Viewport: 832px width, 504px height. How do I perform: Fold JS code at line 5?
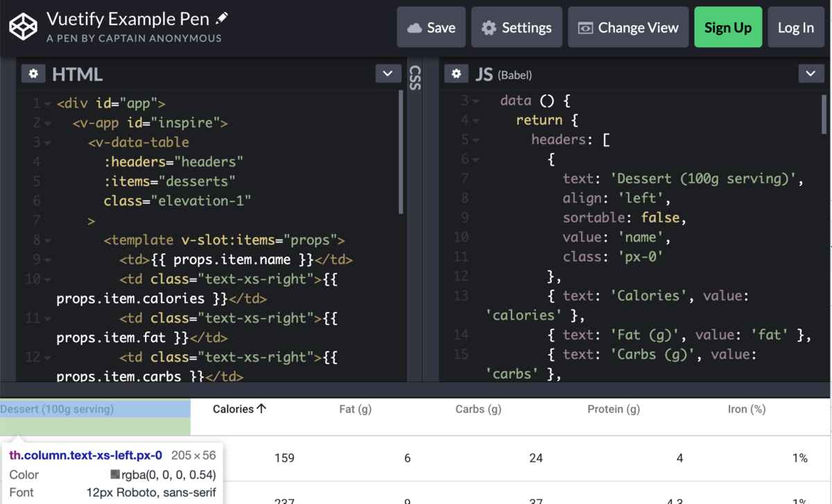pos(476,140)
